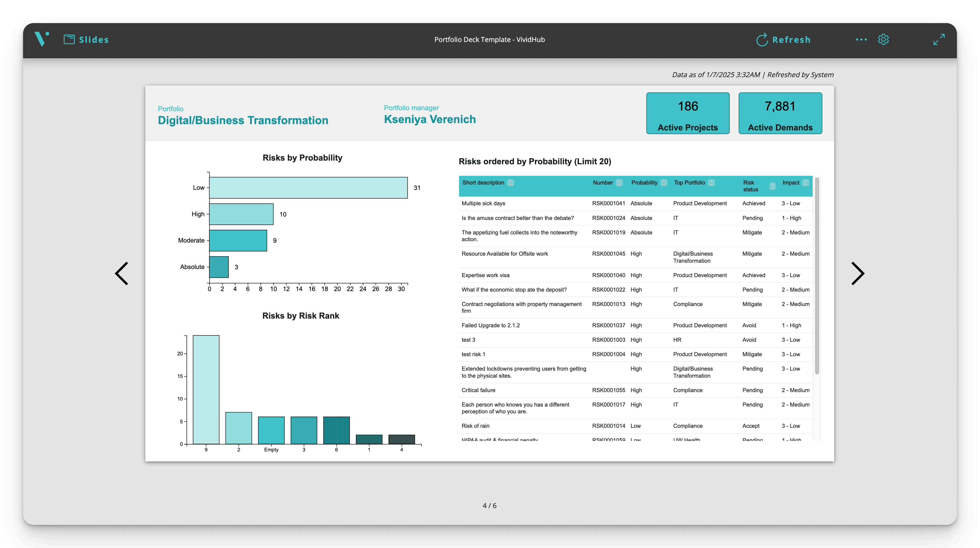Click the Absolute probability bar
980x548 pixels.
(219, 267)
